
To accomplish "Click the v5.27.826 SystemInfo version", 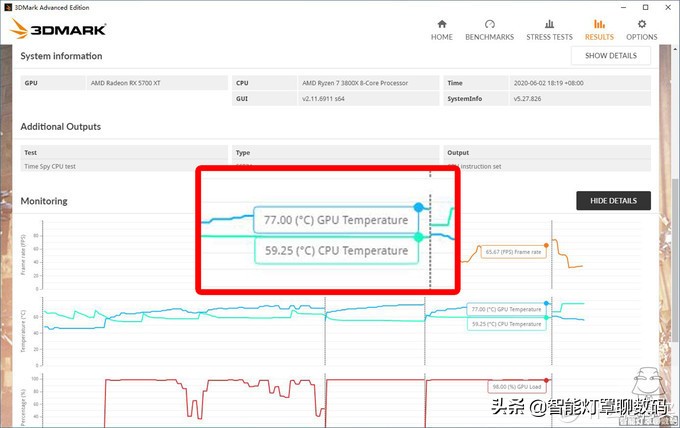I will [527, 98].
